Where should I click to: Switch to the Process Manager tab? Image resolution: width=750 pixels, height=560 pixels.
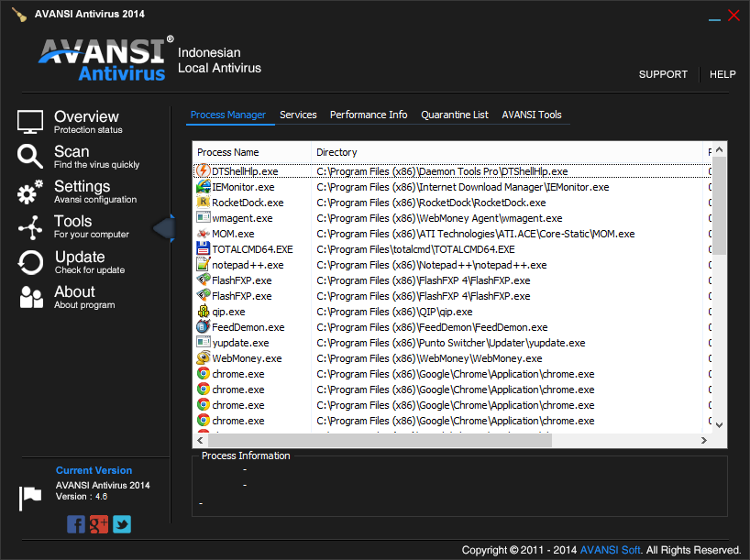pos(227,115)
